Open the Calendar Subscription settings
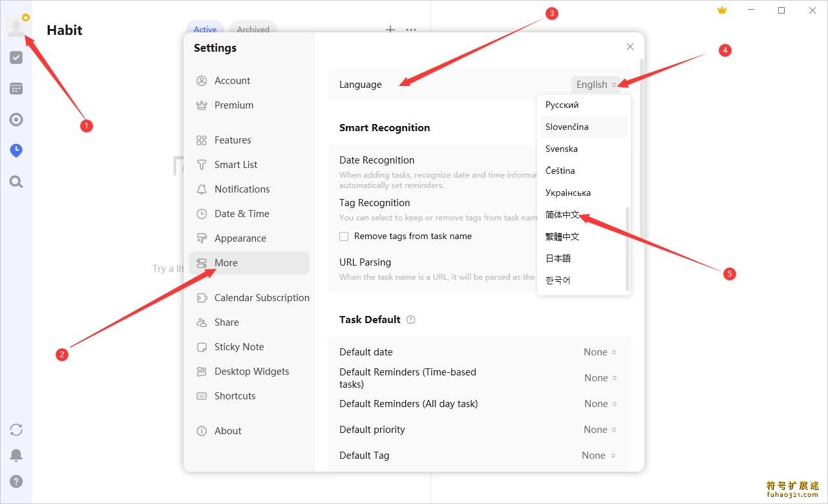The width and height of the screenshot is (828, 504). (261, 298)
